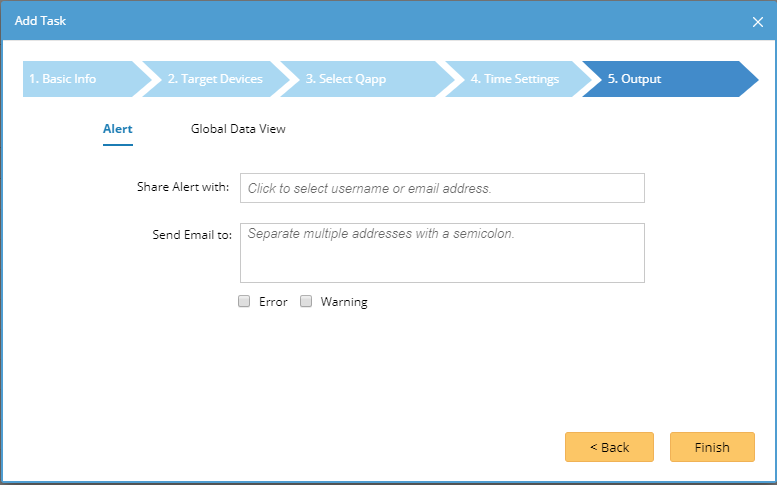This screenshot has width=777, height=485.
Task: Tick the Warning checkbox
Action: click(x=306, y=302)
